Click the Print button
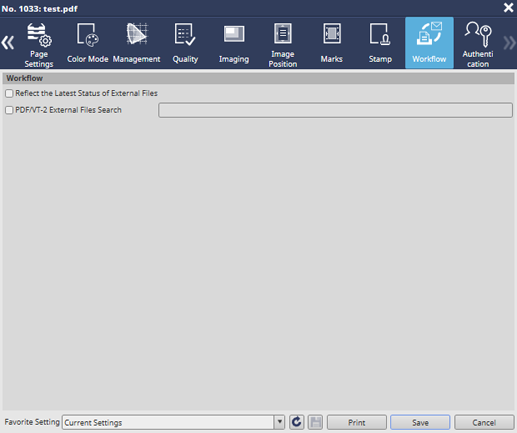 coord(357,422)
